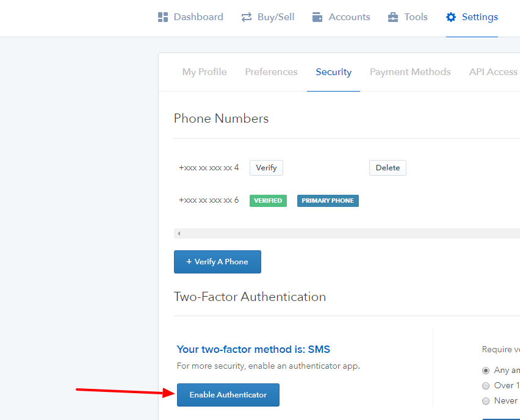Click the Tools icon in navigation

[x=392, y=16]
